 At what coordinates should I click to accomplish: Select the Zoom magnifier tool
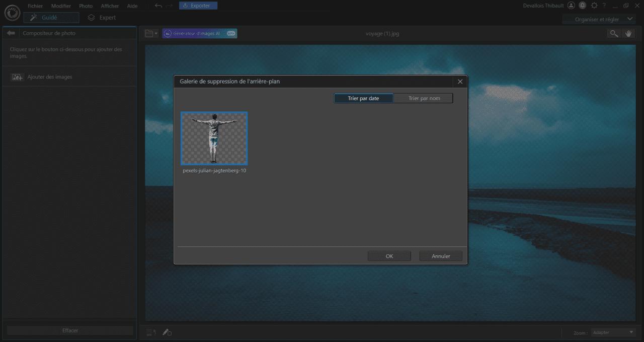click(613, 33)
